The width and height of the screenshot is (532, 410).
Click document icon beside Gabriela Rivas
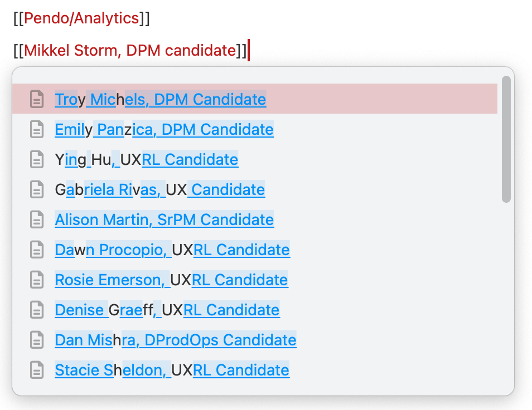[x=37, y=189]
